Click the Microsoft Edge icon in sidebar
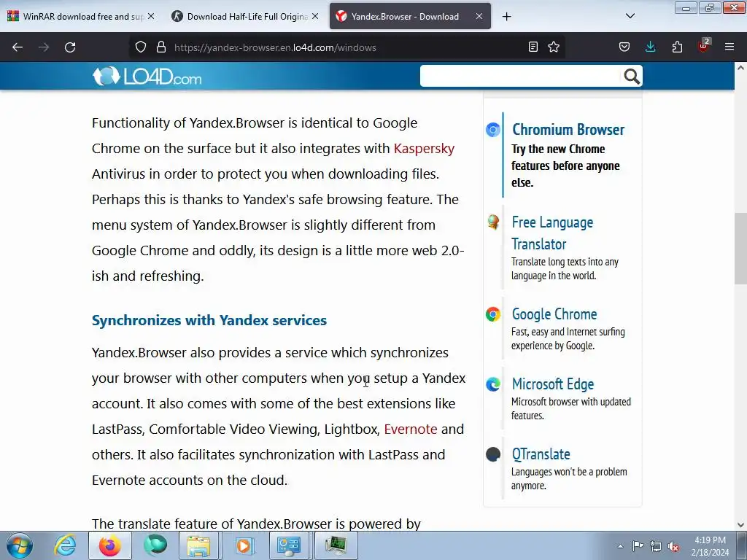 [492, 384]
